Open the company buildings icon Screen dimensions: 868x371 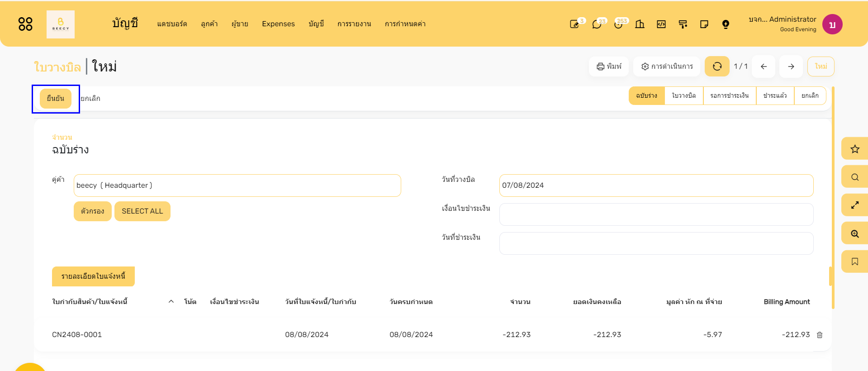click(640, 24)
